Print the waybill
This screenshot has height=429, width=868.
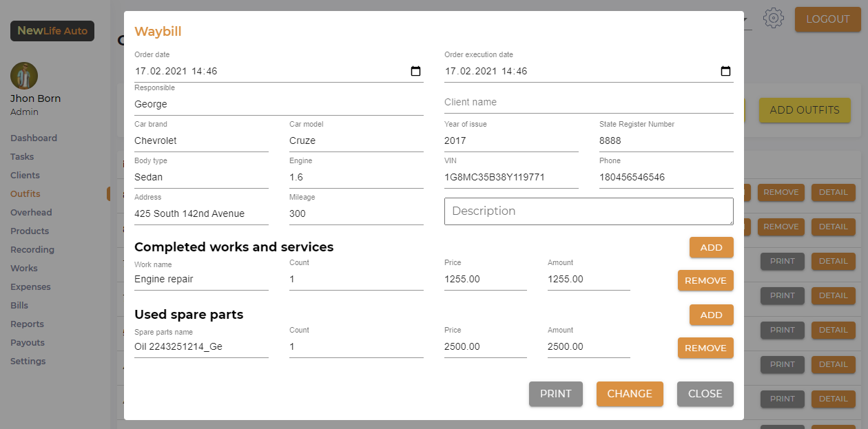click(x=555, y=394)
